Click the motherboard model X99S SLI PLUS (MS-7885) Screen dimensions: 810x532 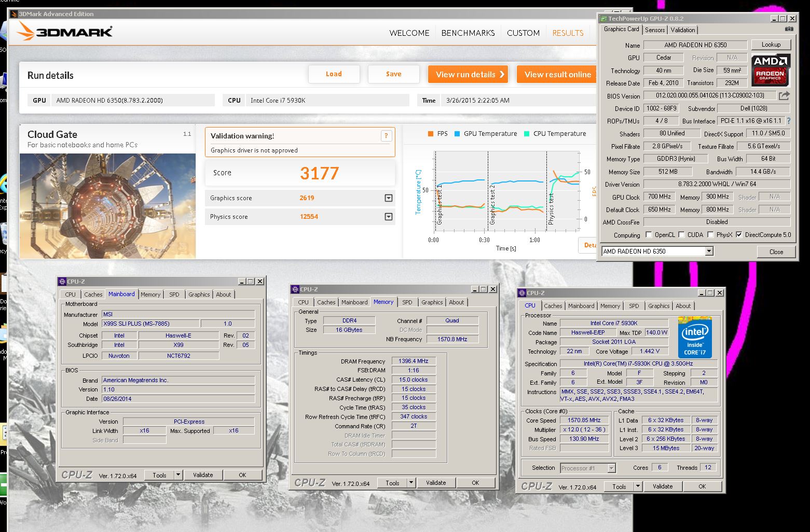(x=150, y=324)
